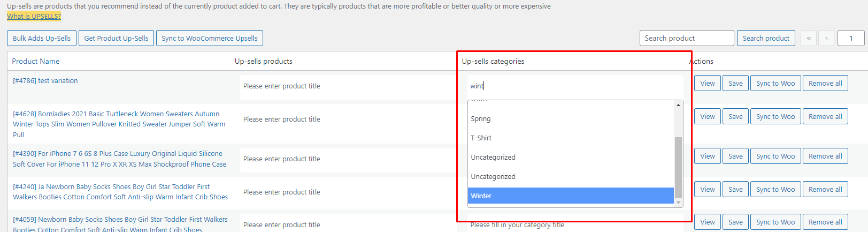Open the What is UPSELLS? link
The width and height of the screenshot is (868, 232).
34,16
